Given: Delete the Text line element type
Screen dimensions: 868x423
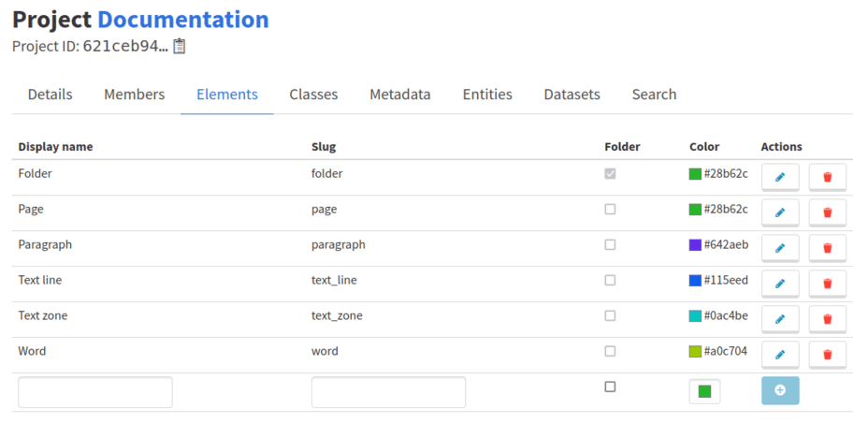Looking at the screenshot, I should tap(827, 284).
